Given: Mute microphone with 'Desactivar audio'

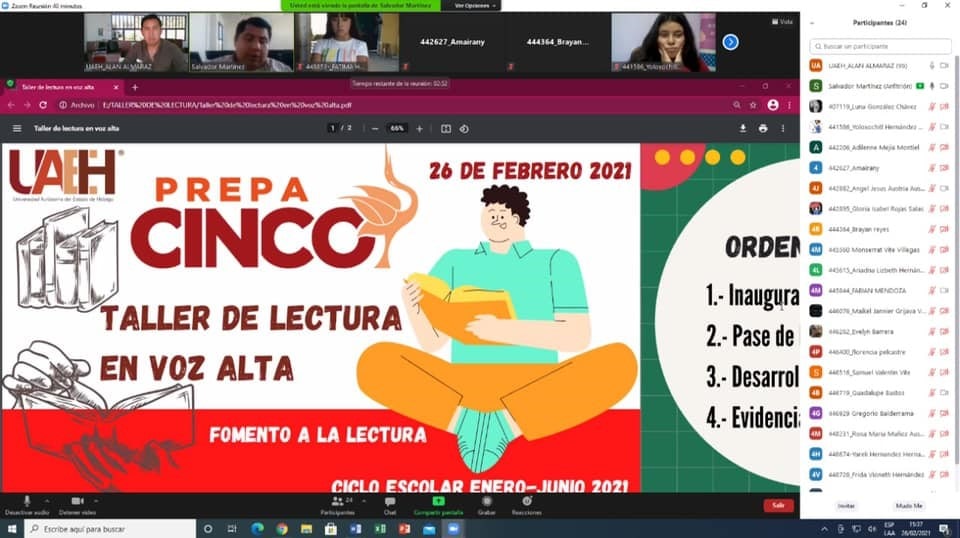Looking at the screenshot, I should [26, 505].
